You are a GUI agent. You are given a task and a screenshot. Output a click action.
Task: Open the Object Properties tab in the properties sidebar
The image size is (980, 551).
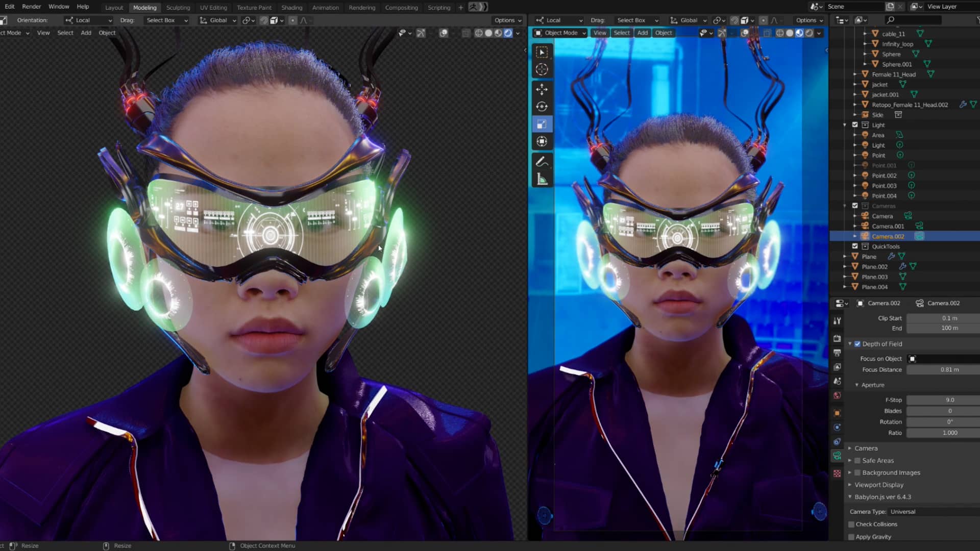click(x=837, y=413)
